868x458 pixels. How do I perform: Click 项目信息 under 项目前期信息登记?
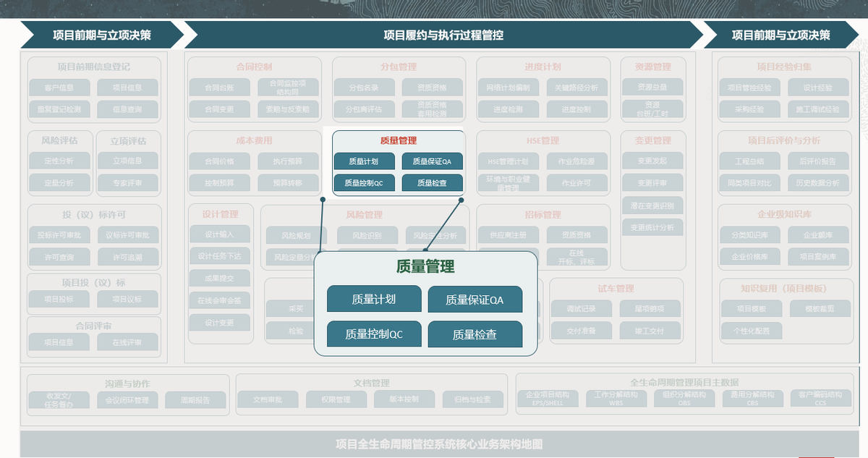pyautogui.click(x=127, y=88)
